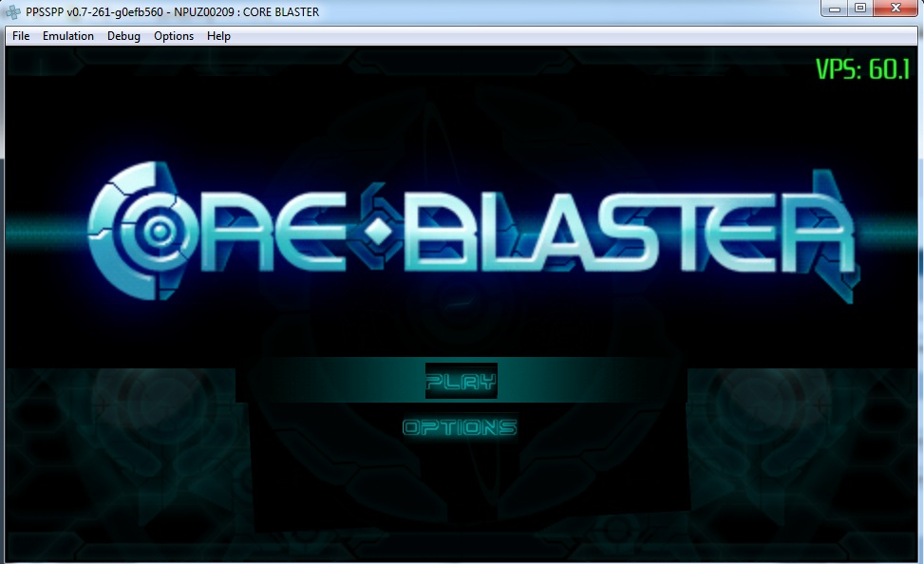This screenshot has height=564, width=924.
Task: Click the teal highlight bar right of PLAY
Action: (x=589, y=380)
